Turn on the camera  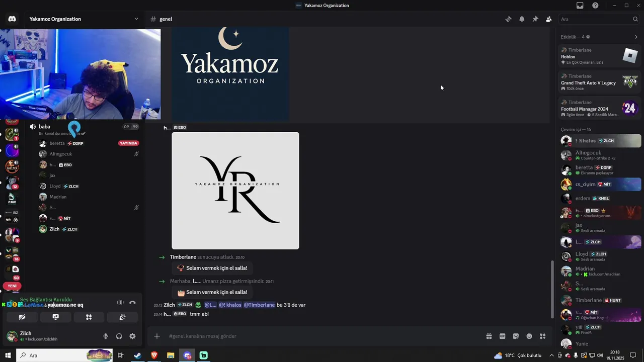[22, 317]
